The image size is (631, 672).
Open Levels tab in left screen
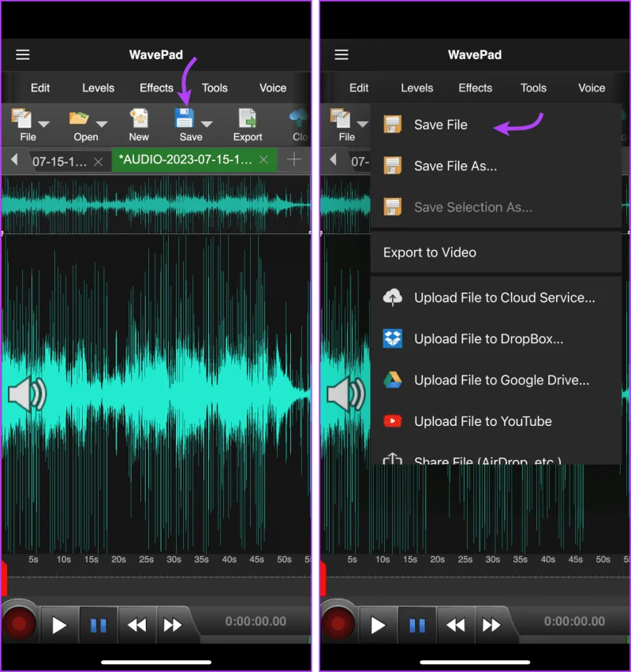point(98,88)
